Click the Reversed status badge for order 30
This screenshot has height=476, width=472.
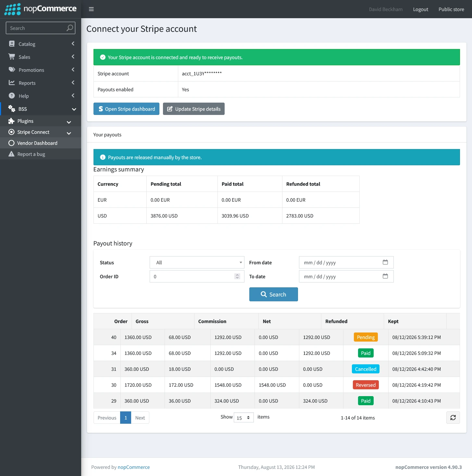click(366, 385)
